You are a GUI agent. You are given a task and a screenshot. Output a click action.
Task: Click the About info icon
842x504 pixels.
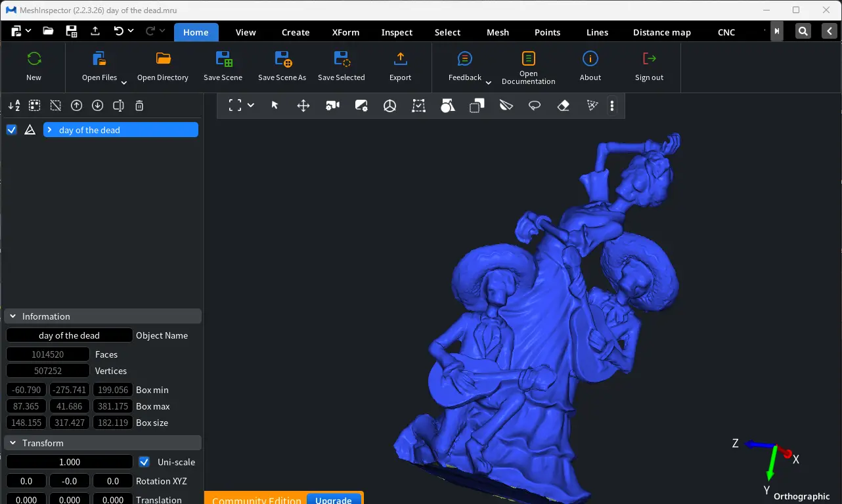(x=590, y=58)
